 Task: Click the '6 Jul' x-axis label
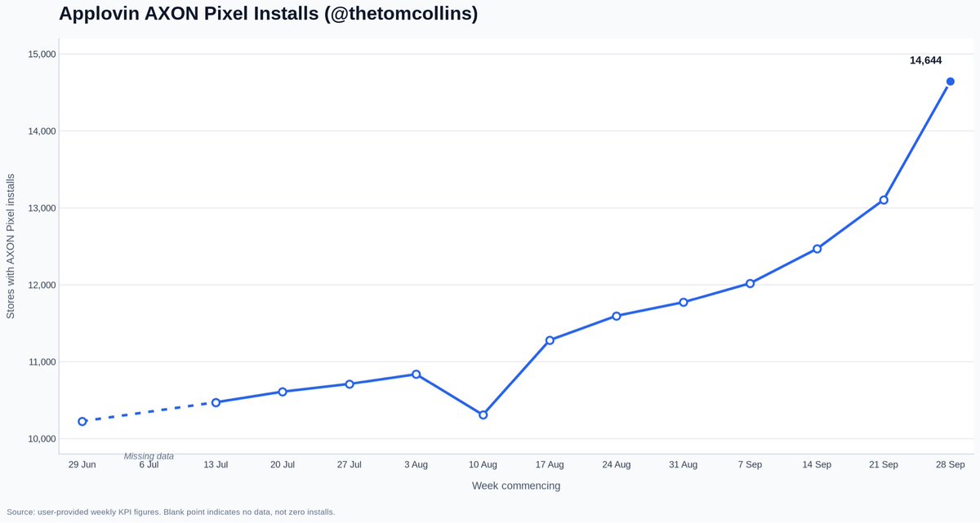149,465
